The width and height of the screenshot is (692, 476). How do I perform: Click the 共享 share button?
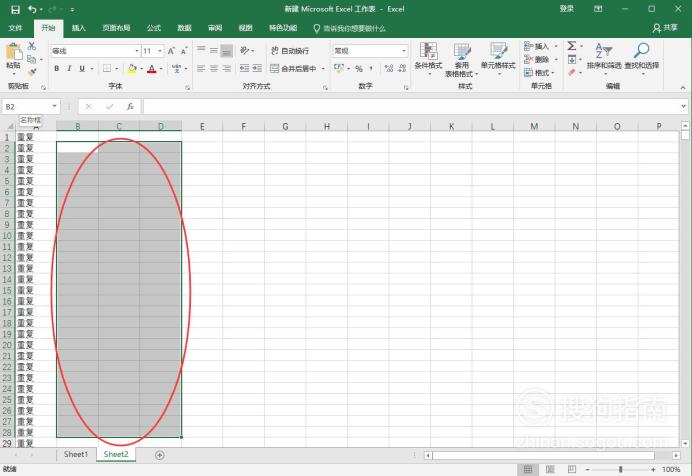point(665,28)
